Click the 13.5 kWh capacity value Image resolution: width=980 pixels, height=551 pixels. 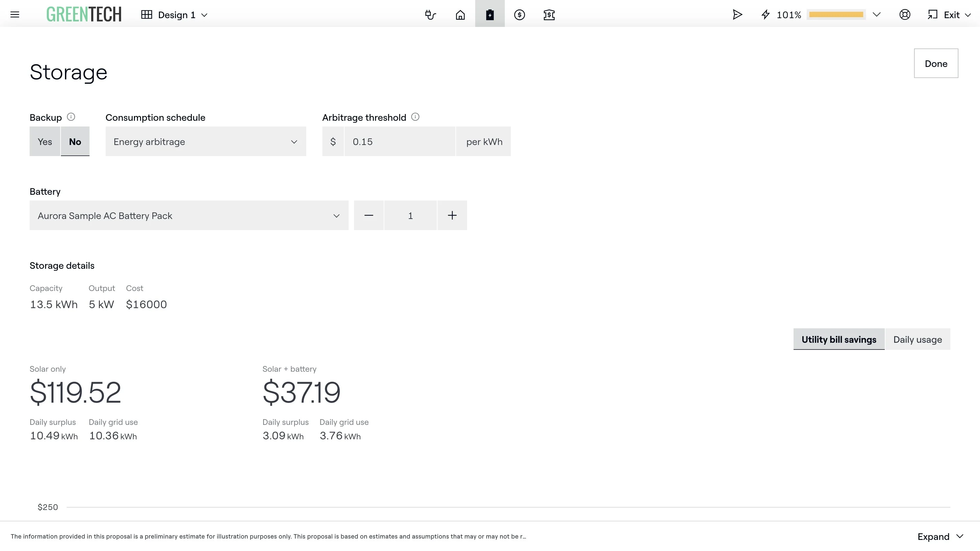54,304
